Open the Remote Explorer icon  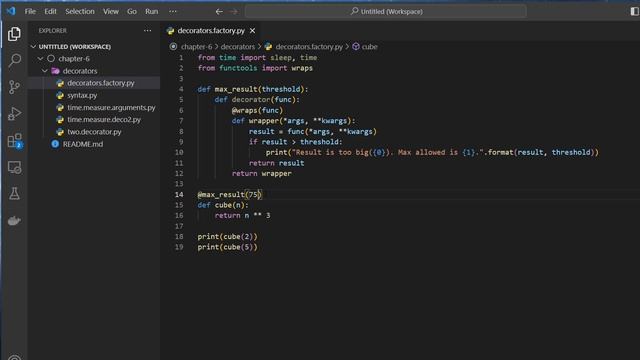[14, 167]
